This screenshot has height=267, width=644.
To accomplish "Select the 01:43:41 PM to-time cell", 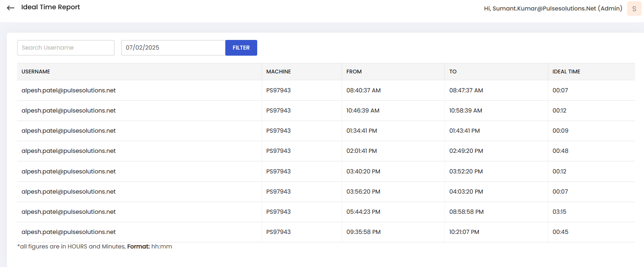I will [464, 131].
